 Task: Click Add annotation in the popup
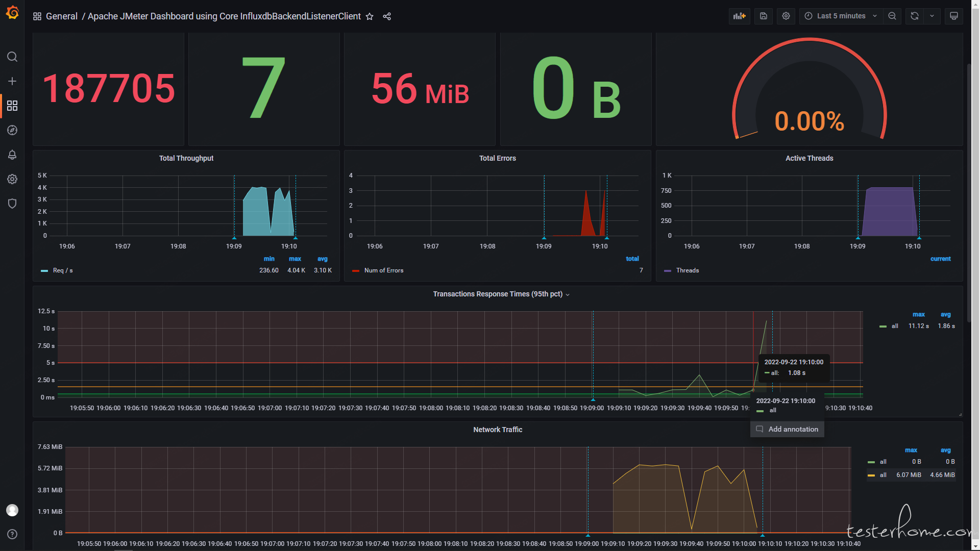[787, 430]
